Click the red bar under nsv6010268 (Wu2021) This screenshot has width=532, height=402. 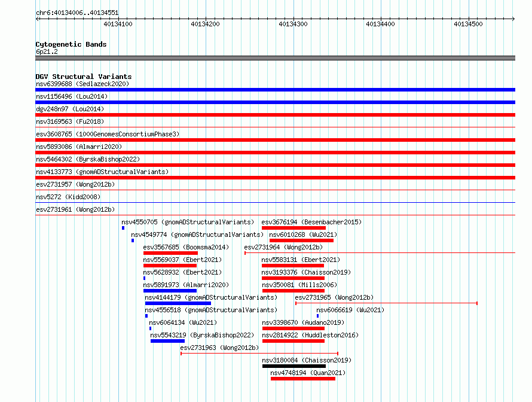click(301, 240)
